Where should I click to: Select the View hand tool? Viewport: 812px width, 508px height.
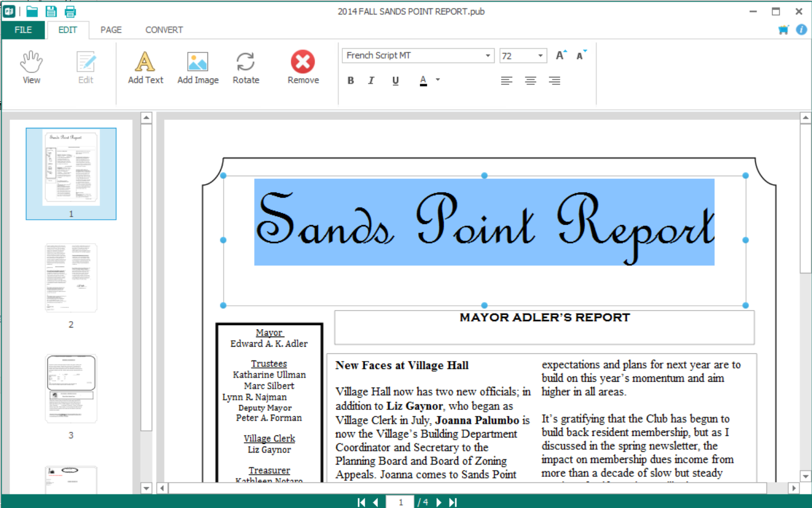click(x=31, y=67)
